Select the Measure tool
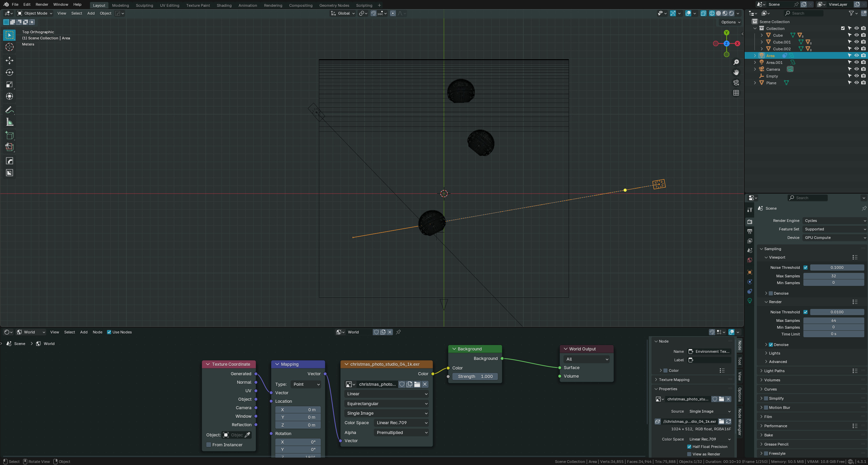Image resolution: width=868 pixels, height=465 pixels. [10, 122]
